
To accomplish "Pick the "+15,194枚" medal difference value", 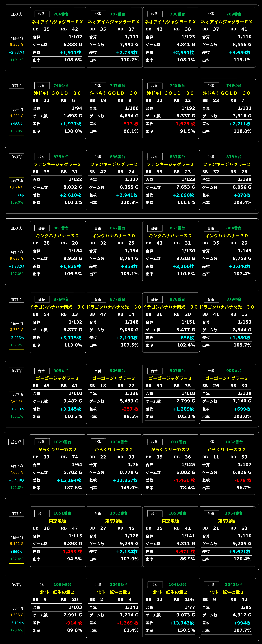I will coord(69,480).
